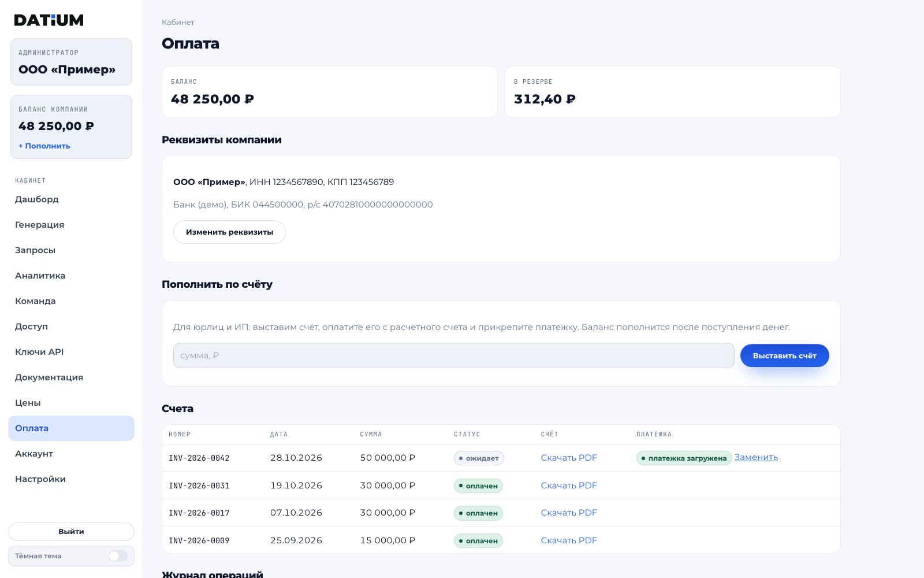Open Документация in the sidebar
Screen dimensions: 924x578
tap(71, 377)
